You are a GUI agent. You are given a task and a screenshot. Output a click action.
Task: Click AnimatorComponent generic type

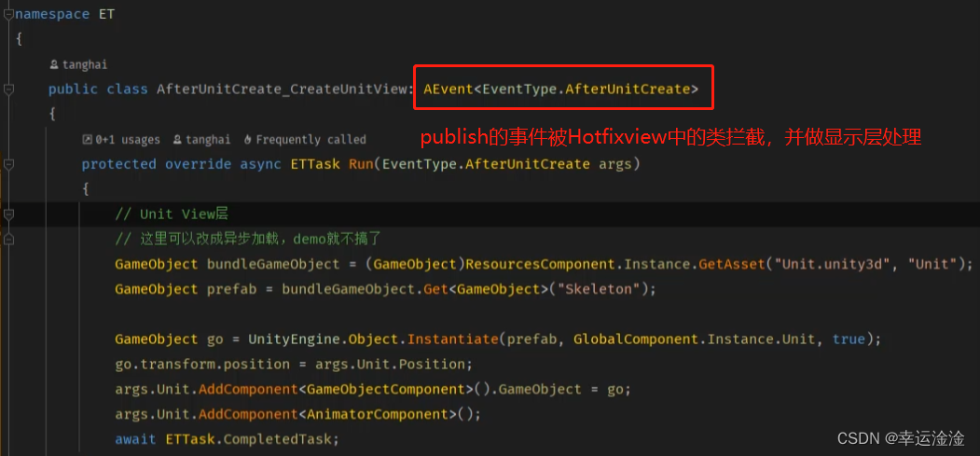[378, 414]
